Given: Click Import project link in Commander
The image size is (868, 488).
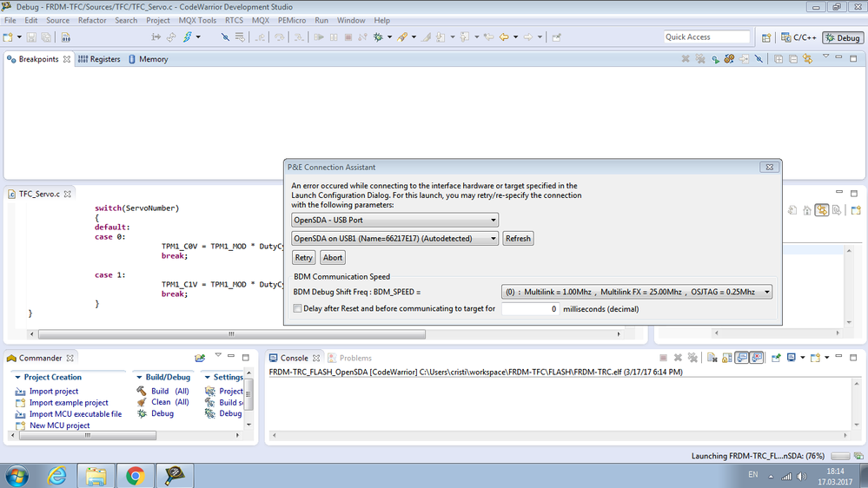Looking at the screenshot, I should point(54,391).
